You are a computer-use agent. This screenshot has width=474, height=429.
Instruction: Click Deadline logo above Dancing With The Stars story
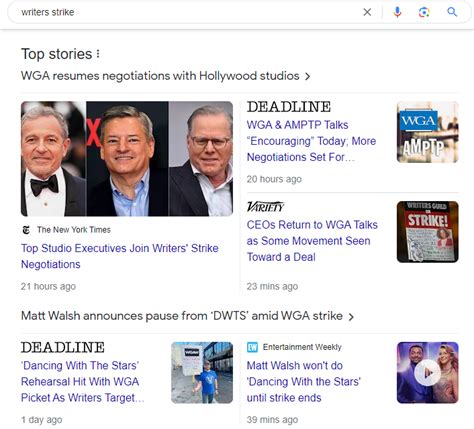(63, 347)
